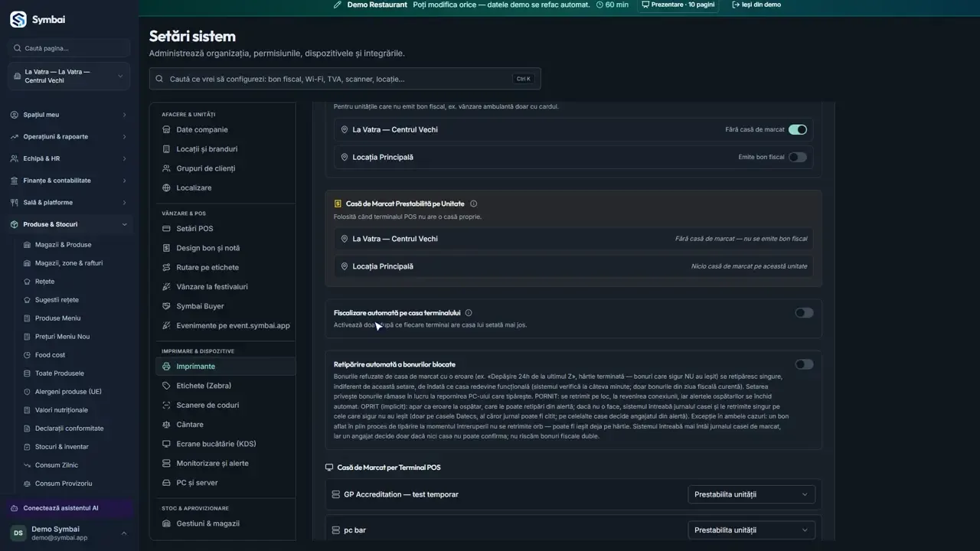Screen dimensions: 980x551
Task: Toggle Emite bon fiscal for Locația Principală
Action: point(798,157)
